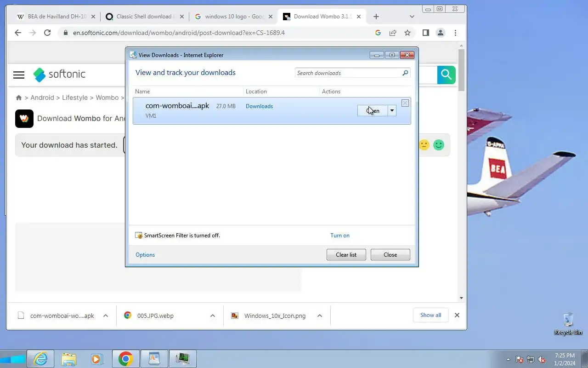This screenshot has height=368, width=588.
Task: Click the muted volume tray icon
Action: 542,360
